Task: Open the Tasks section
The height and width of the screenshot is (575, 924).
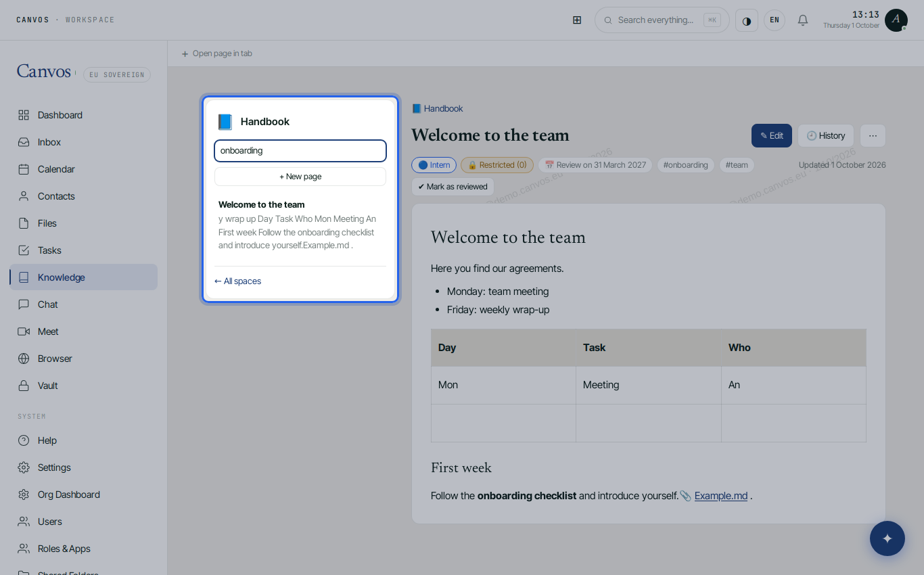Action: point(83,250)
